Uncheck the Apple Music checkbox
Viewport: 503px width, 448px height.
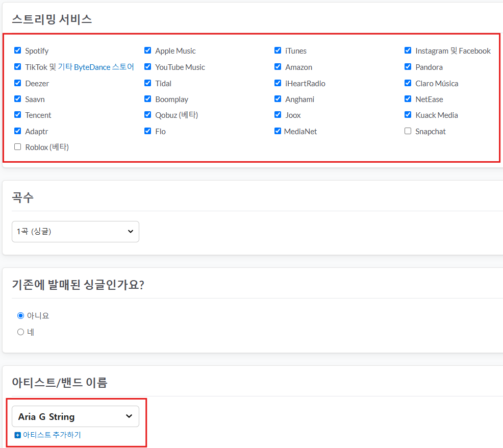[x=147, y=51]
